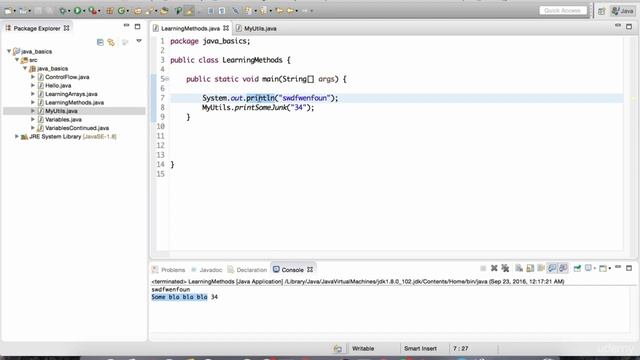Image resolution: width=640 pixels, height=360 pixels.
Task: Switch to the MyUtils.java editor tab
Action: (x=260, y=29)
